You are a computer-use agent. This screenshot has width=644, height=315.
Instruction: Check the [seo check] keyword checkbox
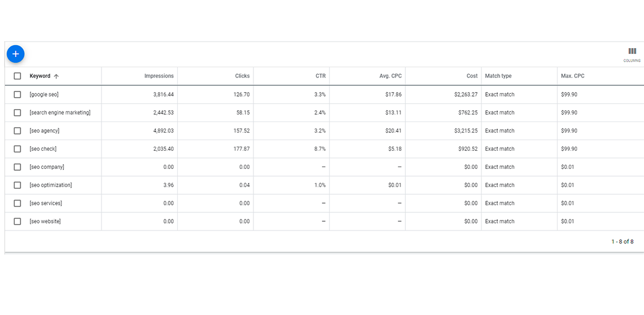click(x=17, y=148)
